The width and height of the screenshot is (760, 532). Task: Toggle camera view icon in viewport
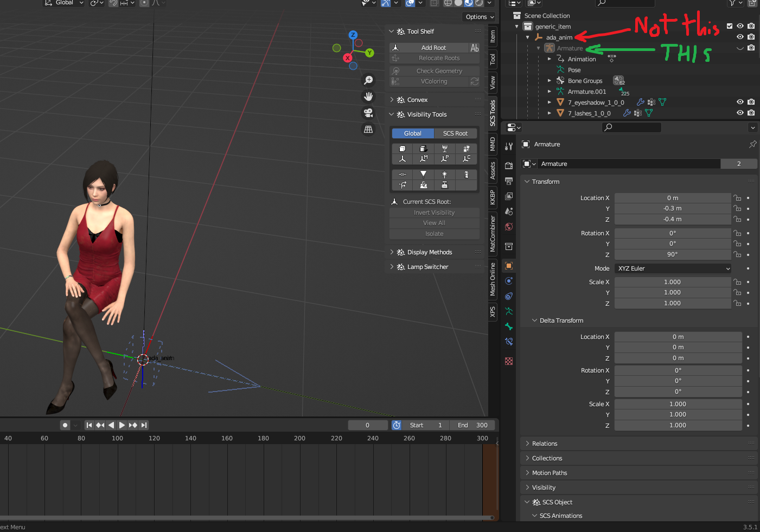tap(368, 113)
